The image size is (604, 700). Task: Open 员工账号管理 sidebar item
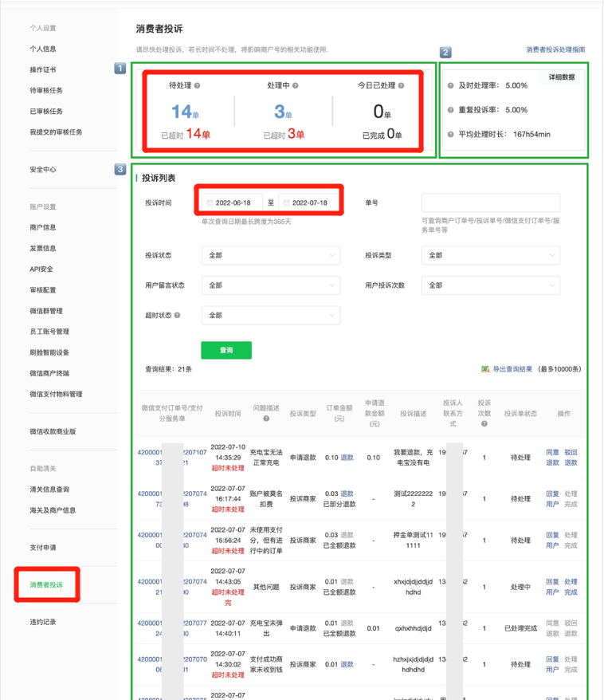pos(49,332)
